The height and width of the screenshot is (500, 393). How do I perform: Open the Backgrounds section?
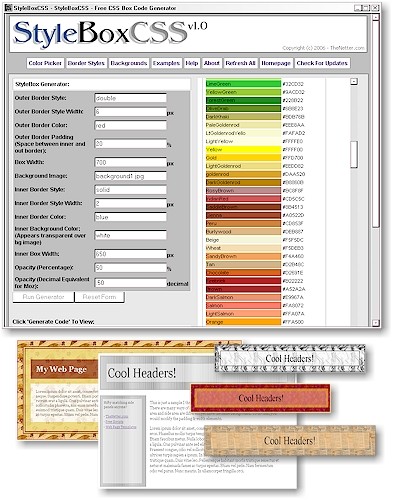tap(129, 63)
